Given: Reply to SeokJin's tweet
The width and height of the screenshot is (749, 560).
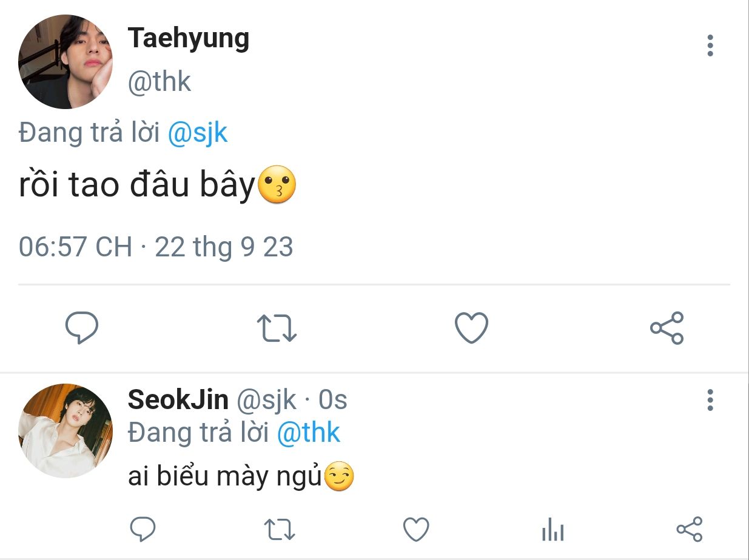Looking at the screenshot, I should tap(144, 529).
